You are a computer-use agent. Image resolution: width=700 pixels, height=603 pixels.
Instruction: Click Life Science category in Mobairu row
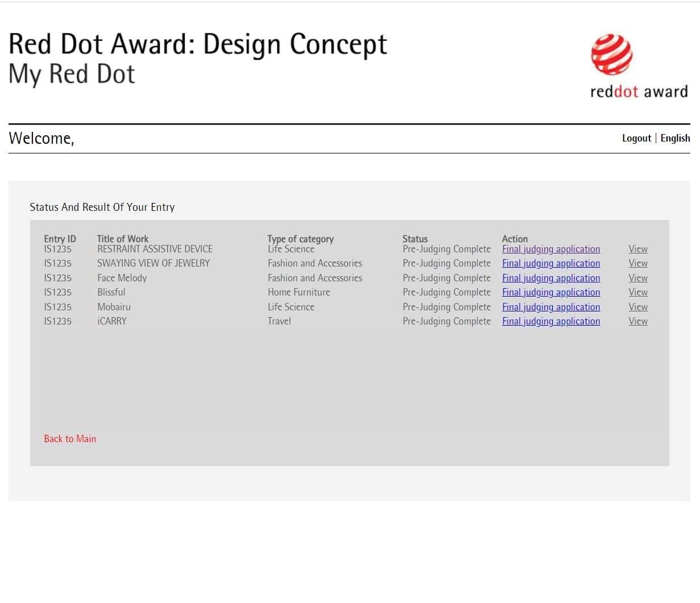pos(291,307)
